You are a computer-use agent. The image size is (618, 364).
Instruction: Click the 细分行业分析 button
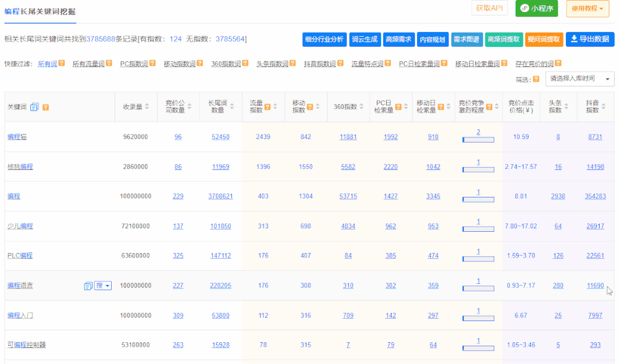click(x=324, y=39)
